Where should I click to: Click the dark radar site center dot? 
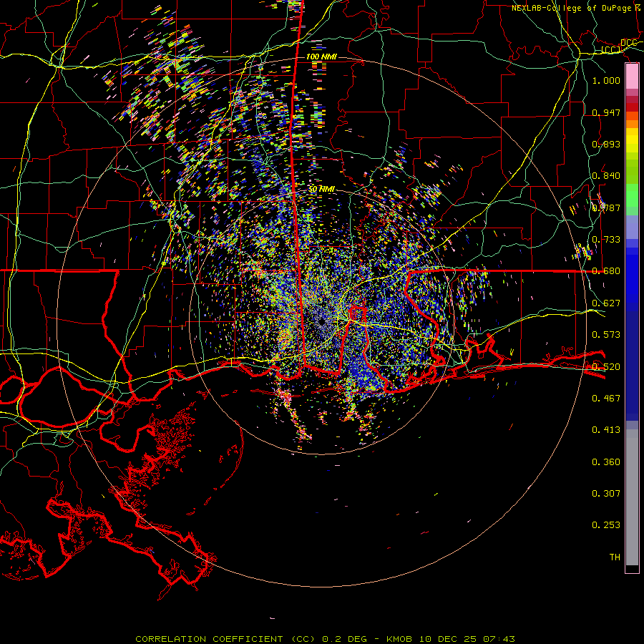[321, 321]
